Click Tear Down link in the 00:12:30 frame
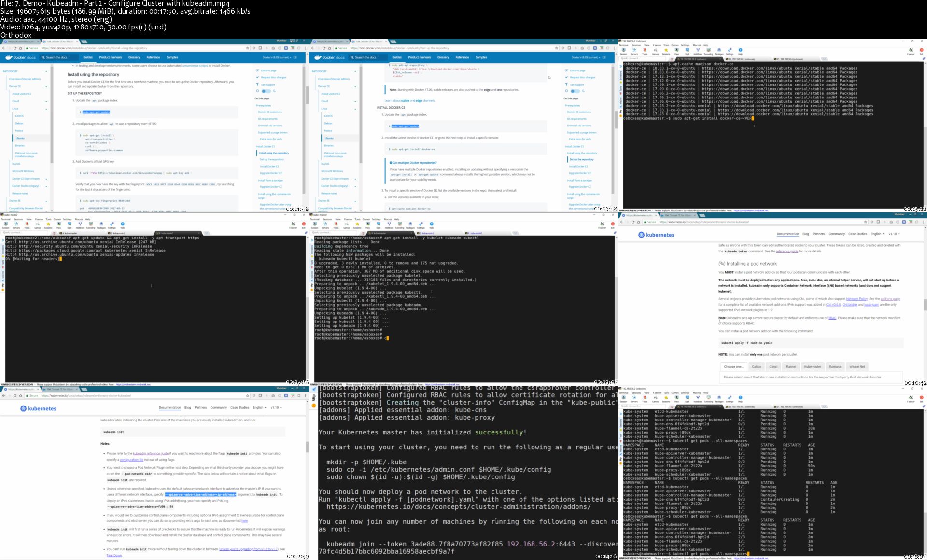Viewport: 927px width, 560px height. click(x=114, y=555)
